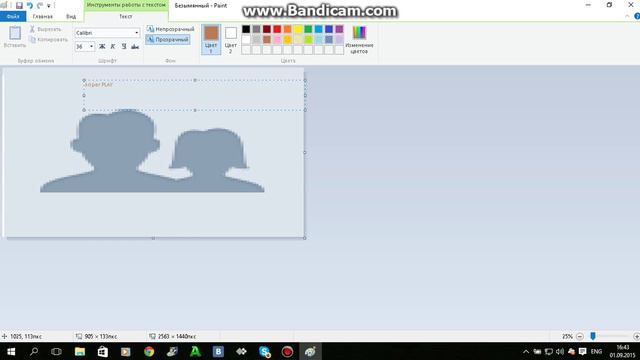This screenshot has width=640, height=360.
Task: Pick the black color swatch
Action: (x=246, y=29)
